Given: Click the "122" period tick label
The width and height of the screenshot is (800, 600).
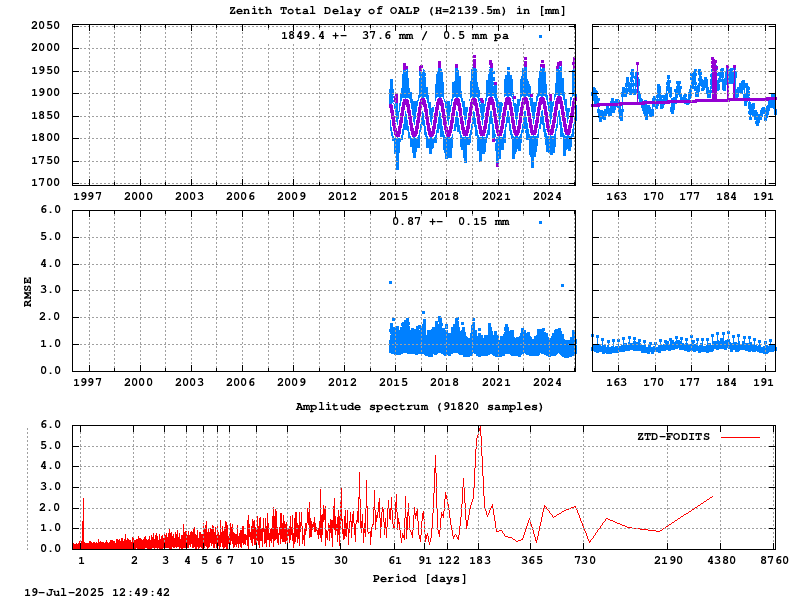Looking at the screenshot, I should [x=448, y=561].
